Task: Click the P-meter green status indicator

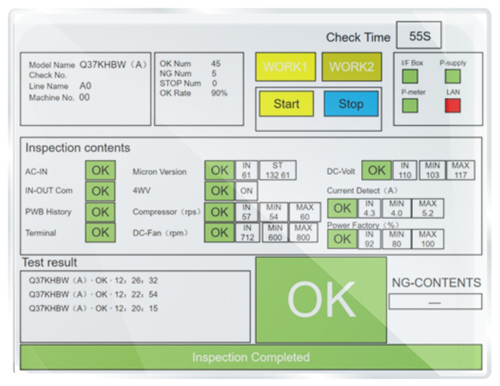Action: pos(410,105)
